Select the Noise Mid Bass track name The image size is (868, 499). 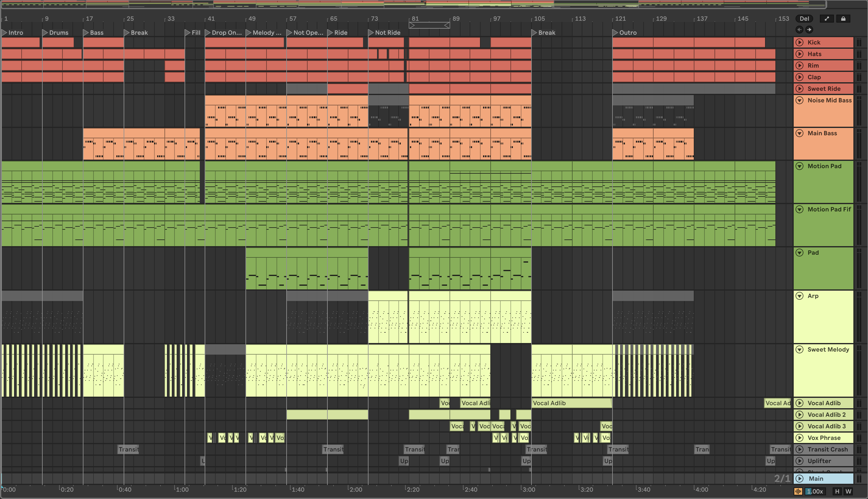tap(830, 101)
